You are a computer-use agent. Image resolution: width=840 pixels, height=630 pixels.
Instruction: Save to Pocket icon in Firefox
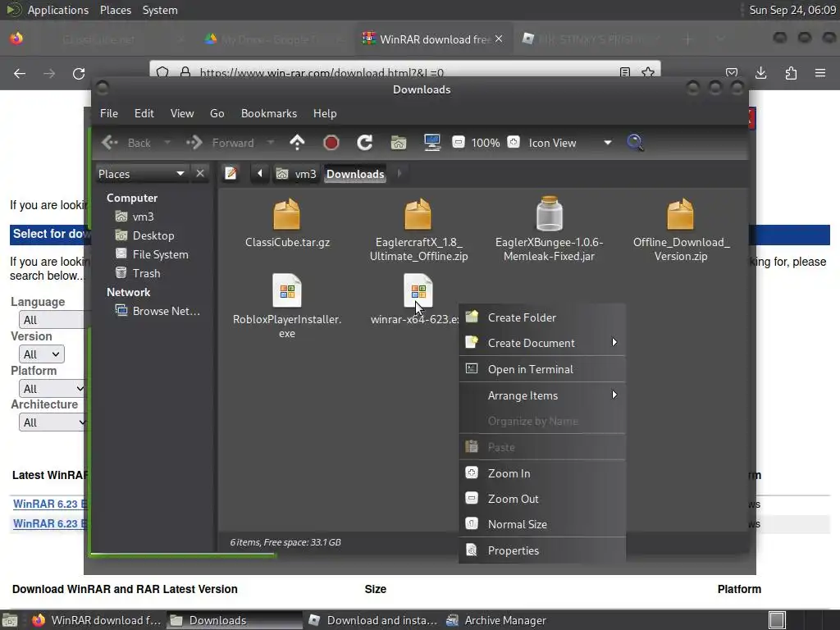click(x=731, y=73)
